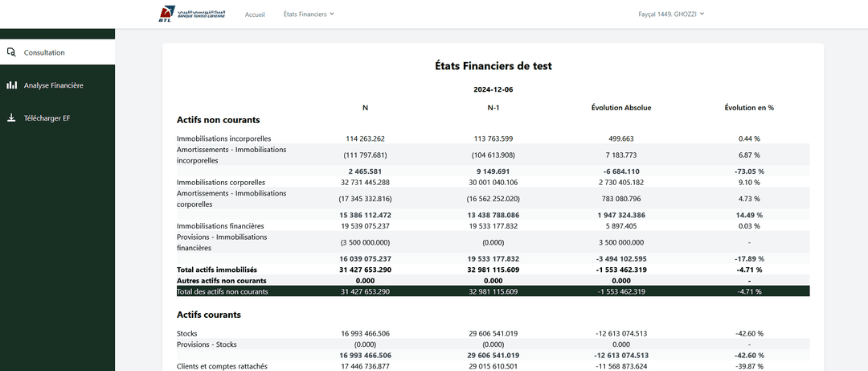Open Analyse Financière from the sidebar
This screenshot has width=868, height=371.
click(53, 85)
